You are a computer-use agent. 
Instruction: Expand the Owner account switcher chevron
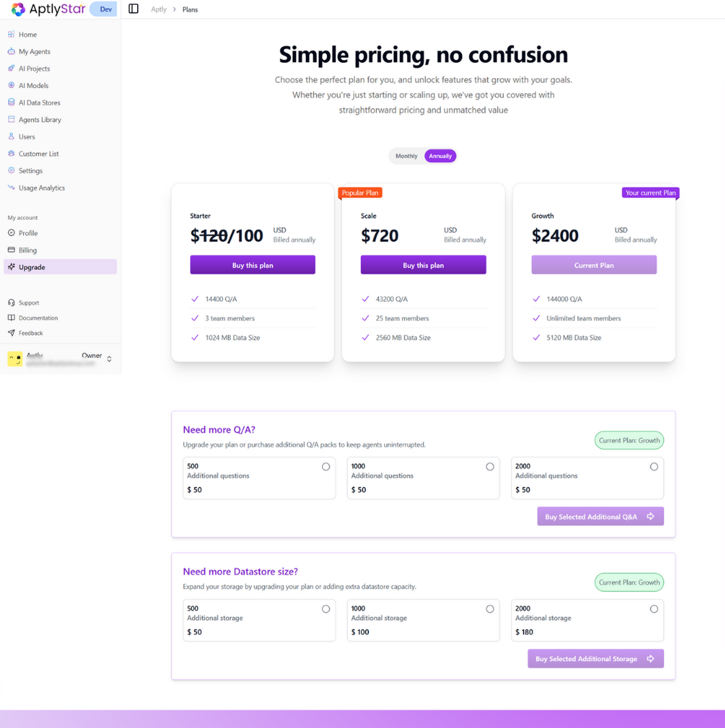tap(109, 359)
